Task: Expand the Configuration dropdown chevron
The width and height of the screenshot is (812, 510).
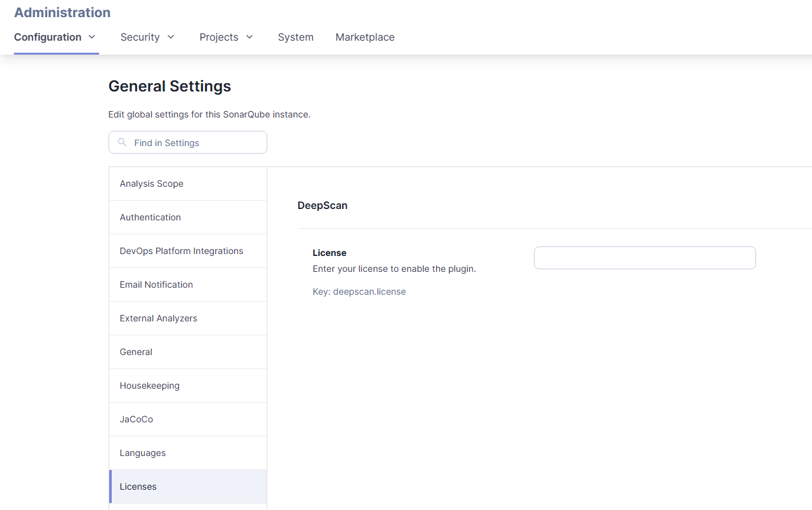Action: [92, 37]
